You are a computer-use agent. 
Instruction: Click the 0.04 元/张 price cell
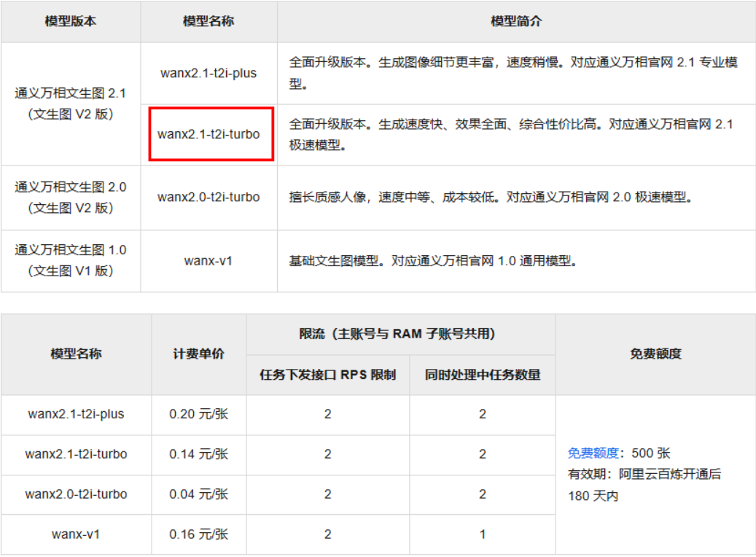coord(198,494)
